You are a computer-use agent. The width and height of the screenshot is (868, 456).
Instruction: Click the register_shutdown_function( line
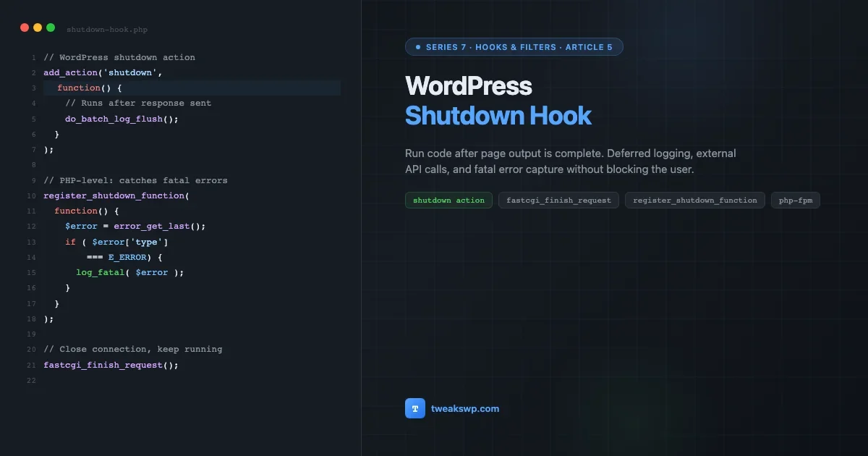coord(116,195)
